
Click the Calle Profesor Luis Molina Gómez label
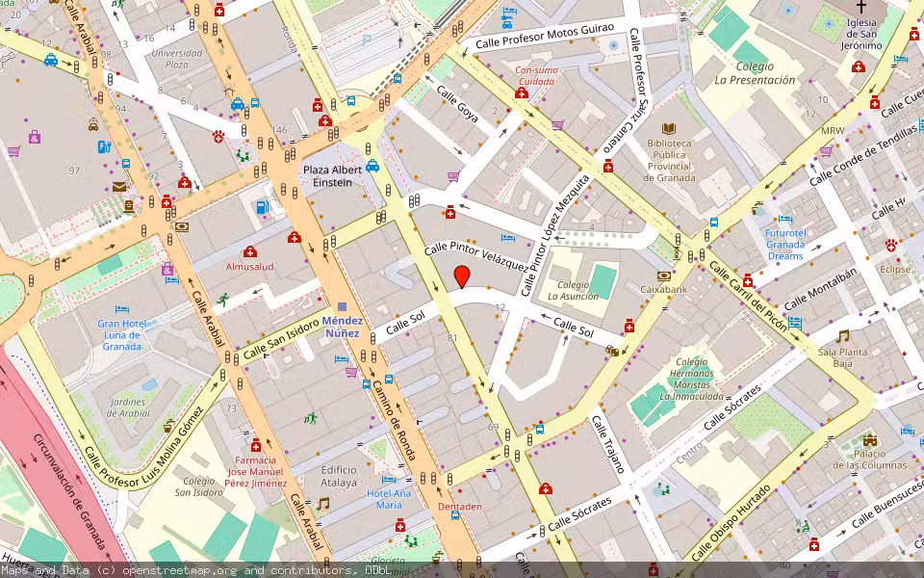(143, 447)
